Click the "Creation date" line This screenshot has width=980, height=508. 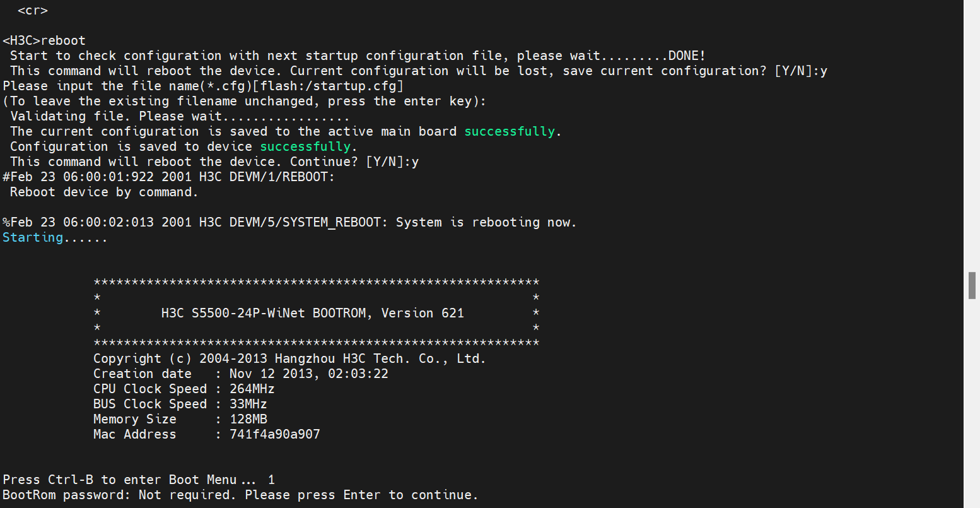(240, 374)
